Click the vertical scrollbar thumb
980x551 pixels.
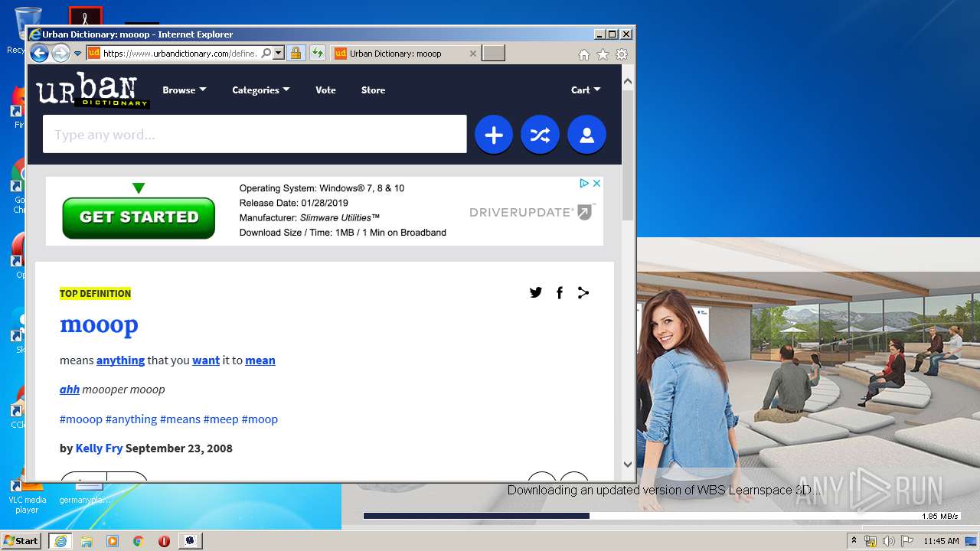(x=628, y=155)
